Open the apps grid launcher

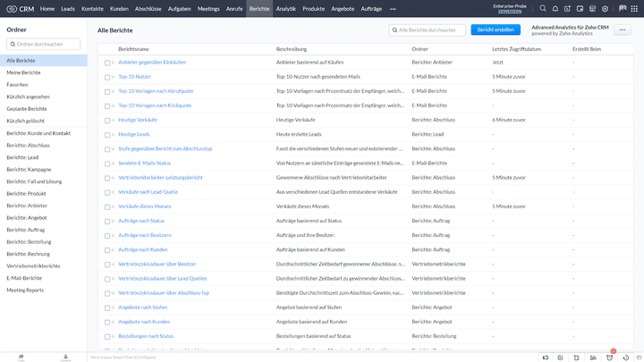[634, 8]
